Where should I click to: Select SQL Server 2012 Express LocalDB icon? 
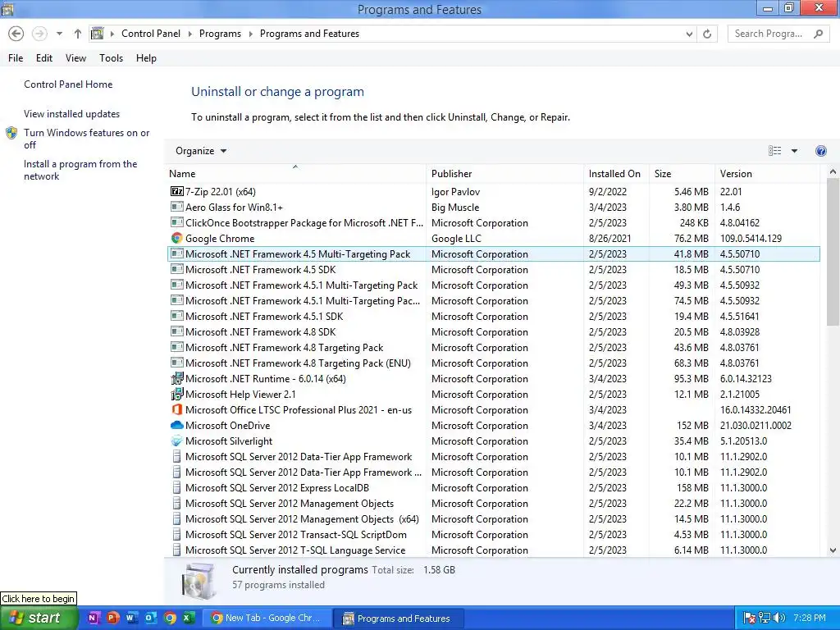coord(177,487)
